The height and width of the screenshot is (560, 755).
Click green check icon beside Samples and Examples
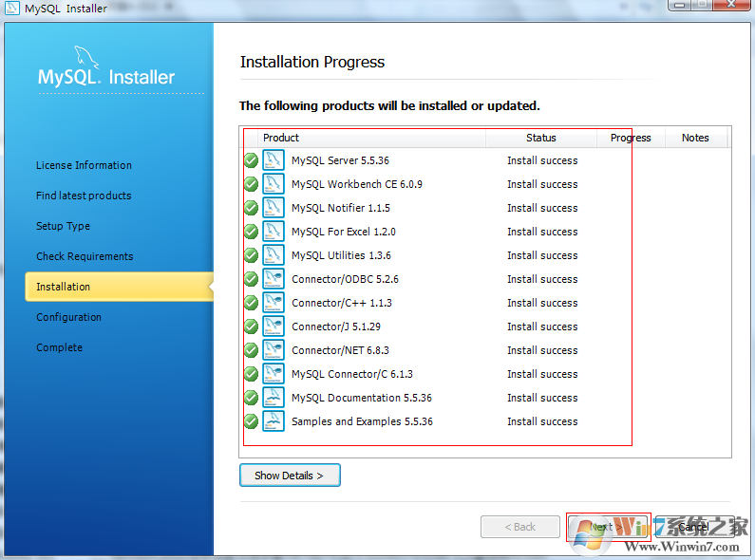pyautogui.click(x=251, y=421)
